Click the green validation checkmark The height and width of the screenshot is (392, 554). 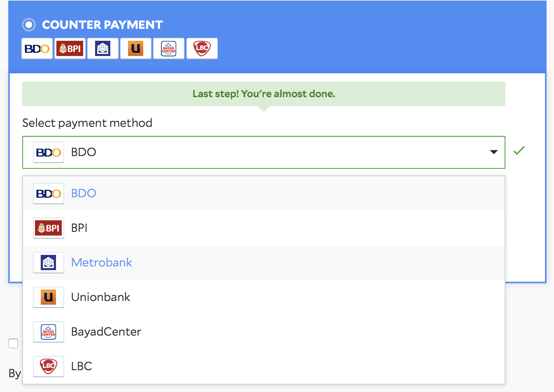click(519, 151)
